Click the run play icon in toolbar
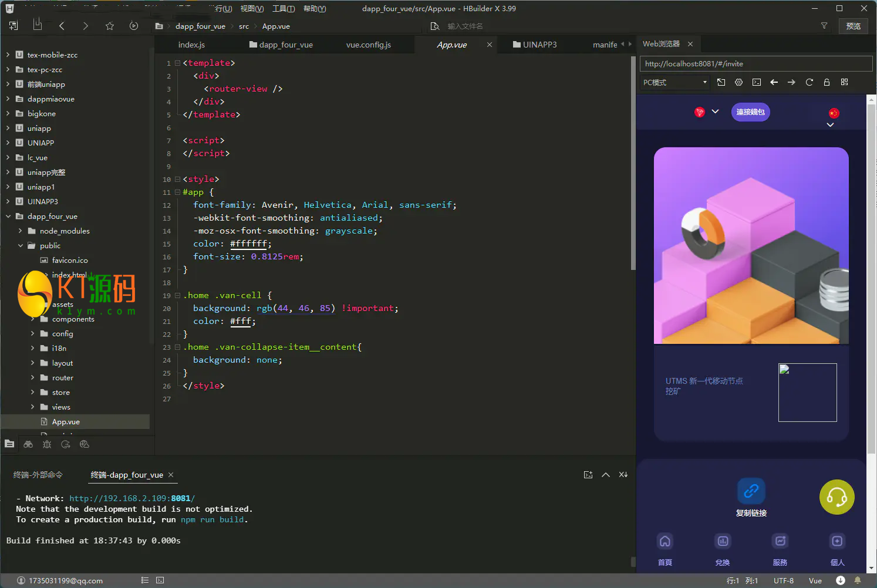 [134, 26]
